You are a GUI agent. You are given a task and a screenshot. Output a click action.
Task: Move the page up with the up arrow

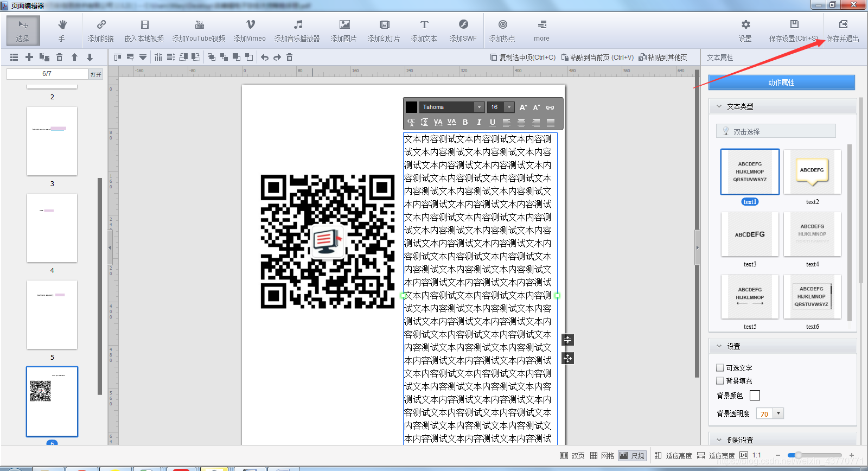75,57
